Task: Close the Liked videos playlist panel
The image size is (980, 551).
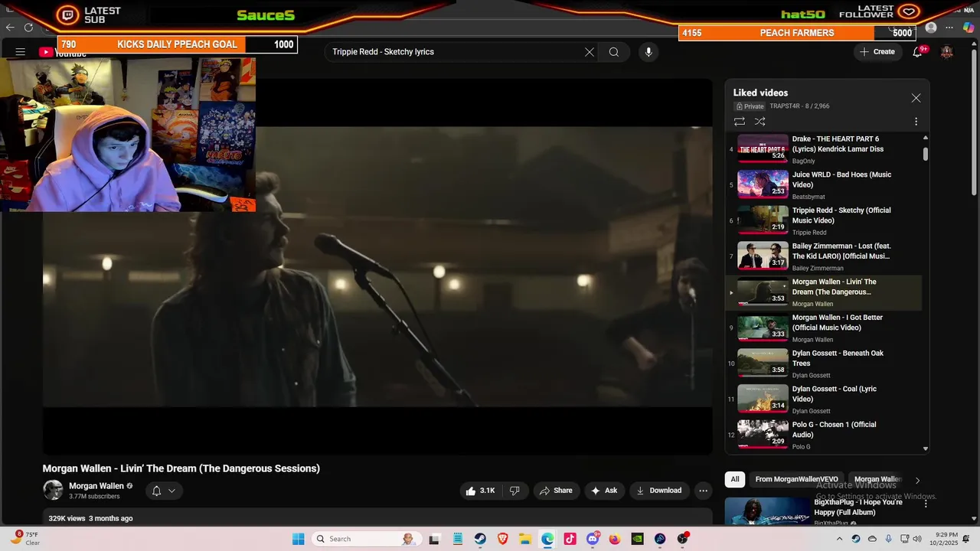Action: 916,98
